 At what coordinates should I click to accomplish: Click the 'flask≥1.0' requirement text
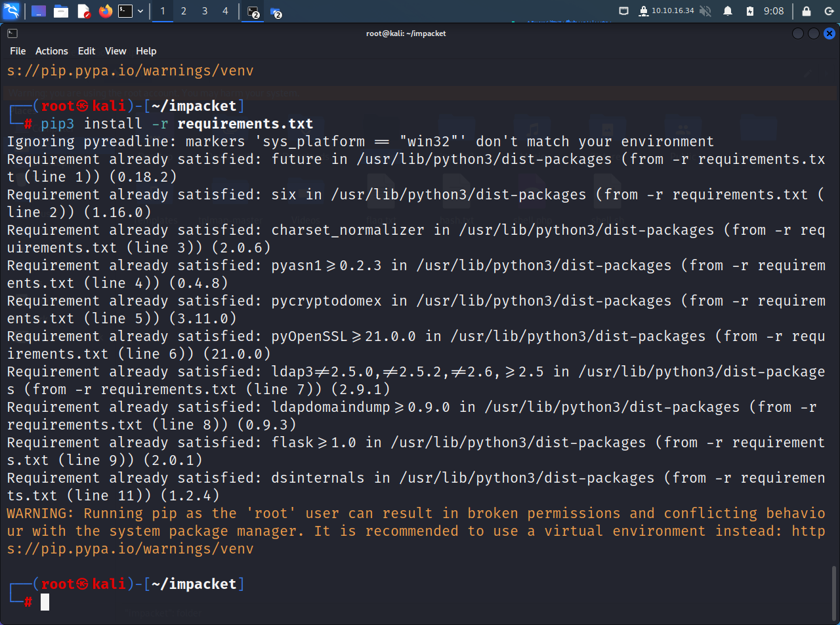click(x=314, y=443)
